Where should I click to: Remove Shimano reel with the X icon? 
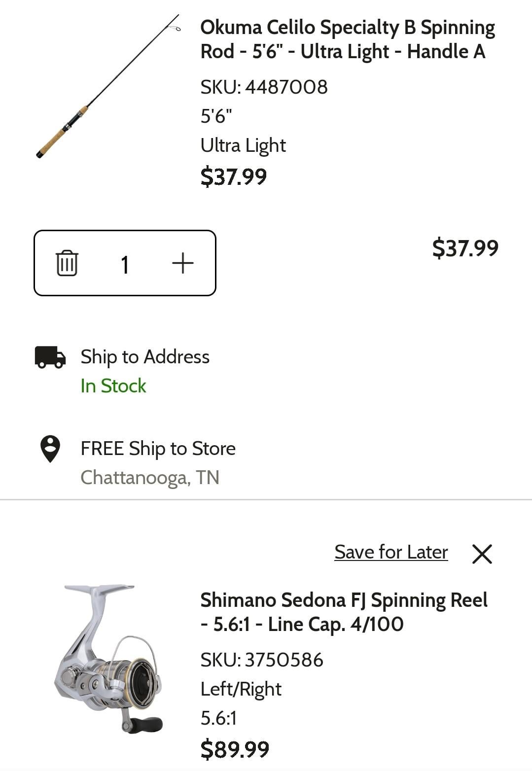482,554
